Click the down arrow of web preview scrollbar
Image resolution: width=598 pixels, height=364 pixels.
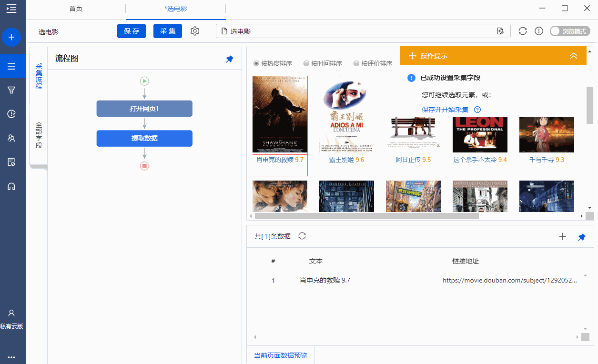point(589,208)
